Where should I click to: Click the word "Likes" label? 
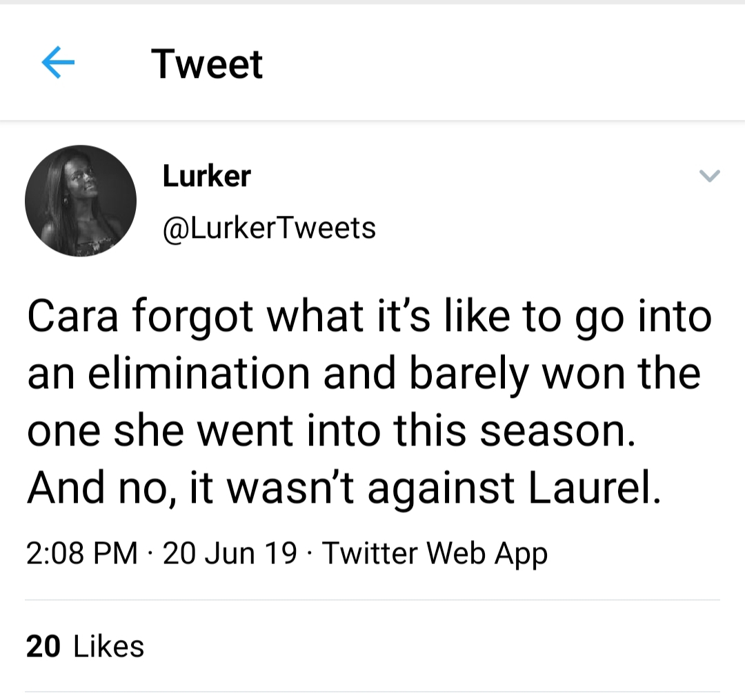tap(109, 646)
